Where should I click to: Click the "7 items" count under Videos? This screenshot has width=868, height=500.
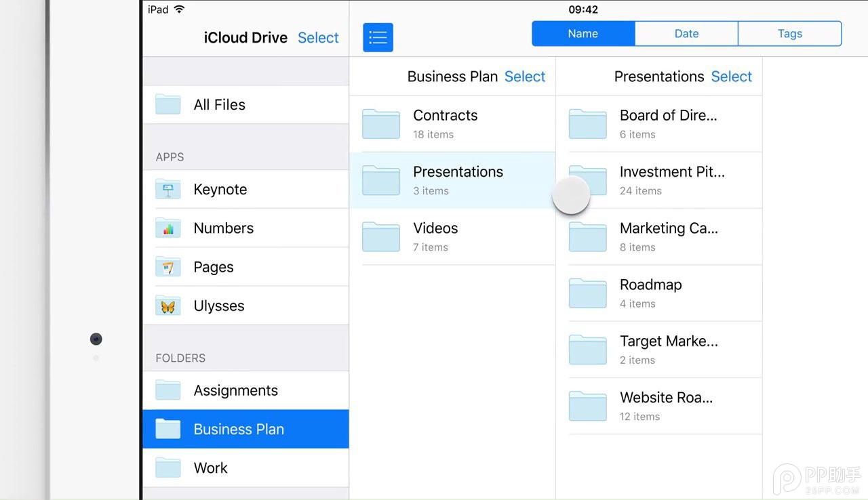point(431,247)
